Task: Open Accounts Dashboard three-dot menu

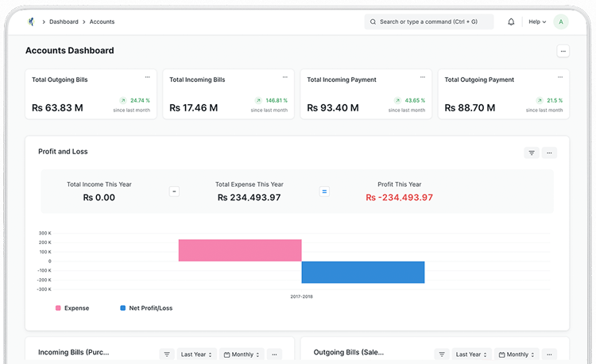Action: tap(563, 51)
